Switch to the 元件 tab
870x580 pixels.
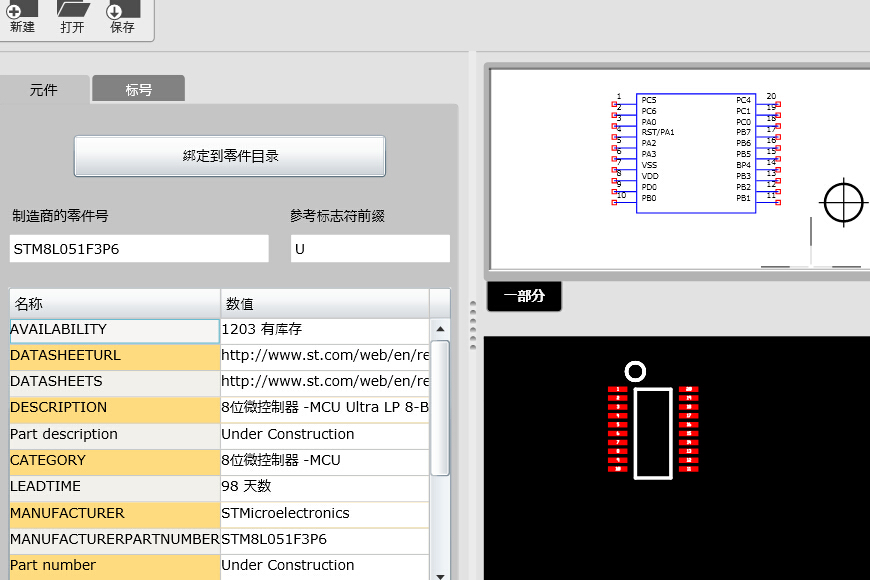point(44,89)
